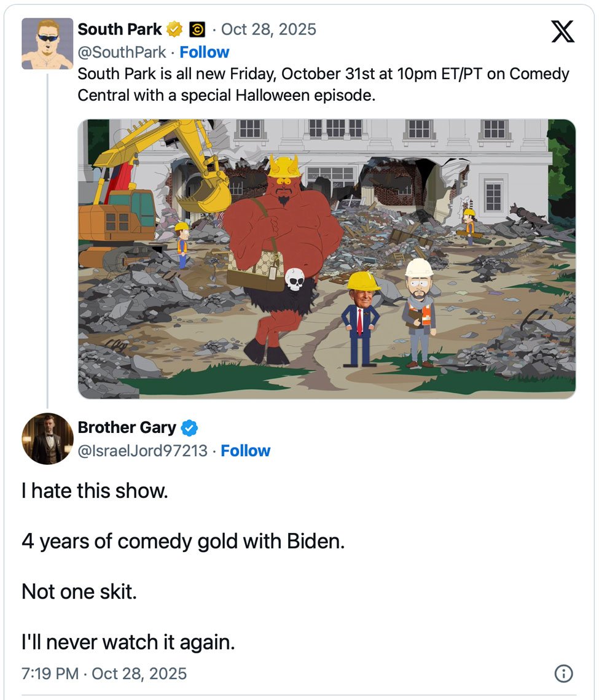
Task: Open the Oct 28, 2025 date beside South Park
Action: point(268,29)
